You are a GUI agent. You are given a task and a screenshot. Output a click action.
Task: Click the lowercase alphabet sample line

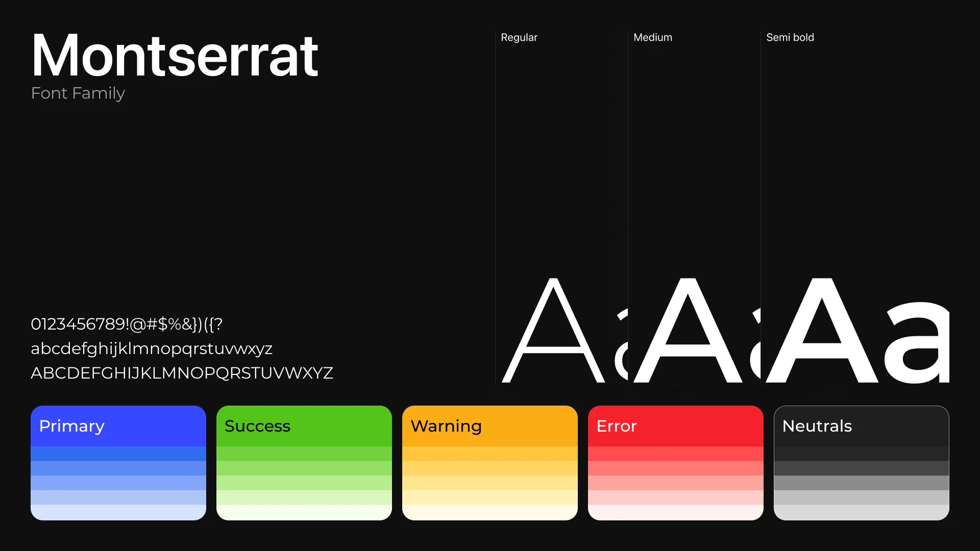152,349
